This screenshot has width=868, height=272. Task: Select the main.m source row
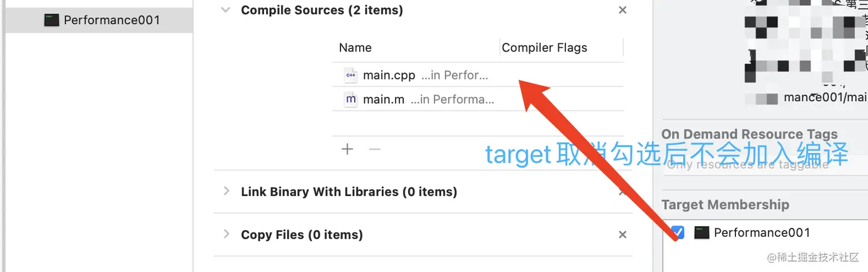tap(478, 99)
